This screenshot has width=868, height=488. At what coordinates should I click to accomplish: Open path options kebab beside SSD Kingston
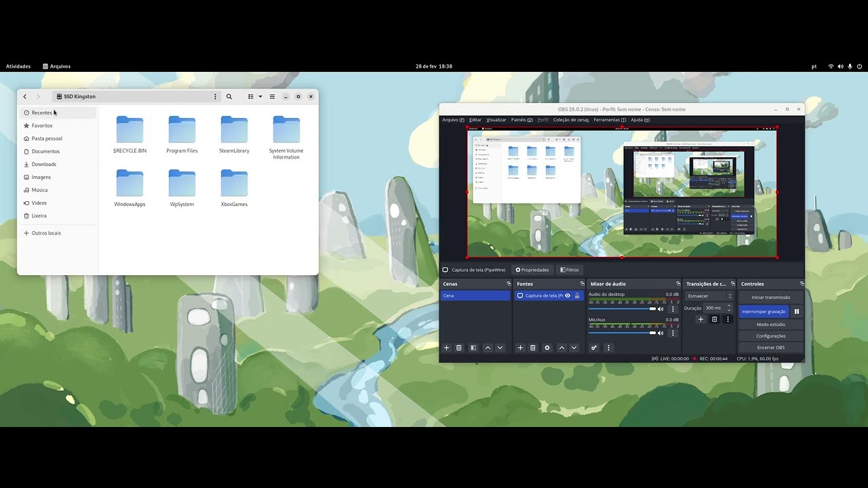[216, 97]
